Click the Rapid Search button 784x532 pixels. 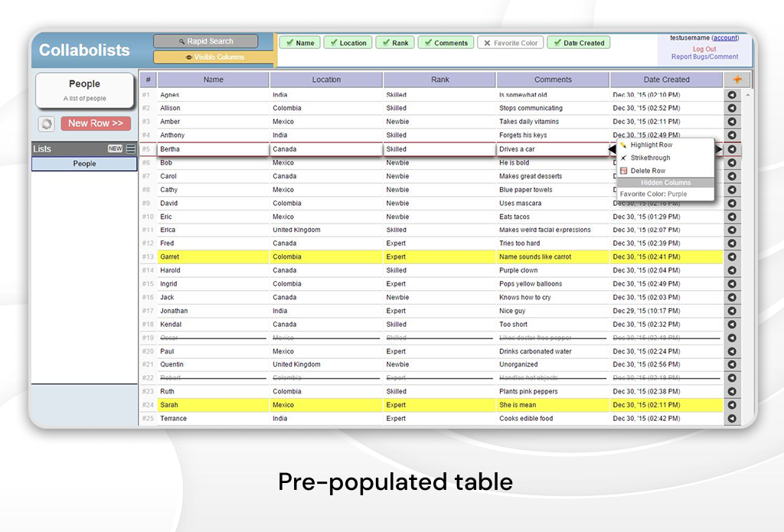[205, 41]
